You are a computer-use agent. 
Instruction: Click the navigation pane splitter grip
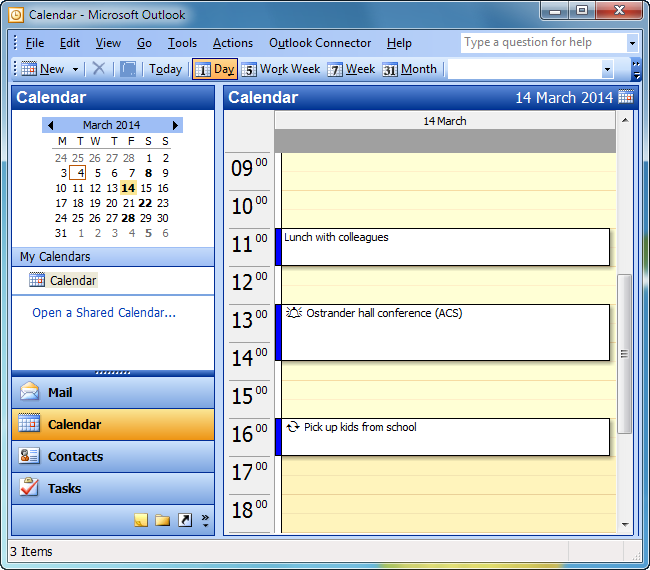coord(113,373)
